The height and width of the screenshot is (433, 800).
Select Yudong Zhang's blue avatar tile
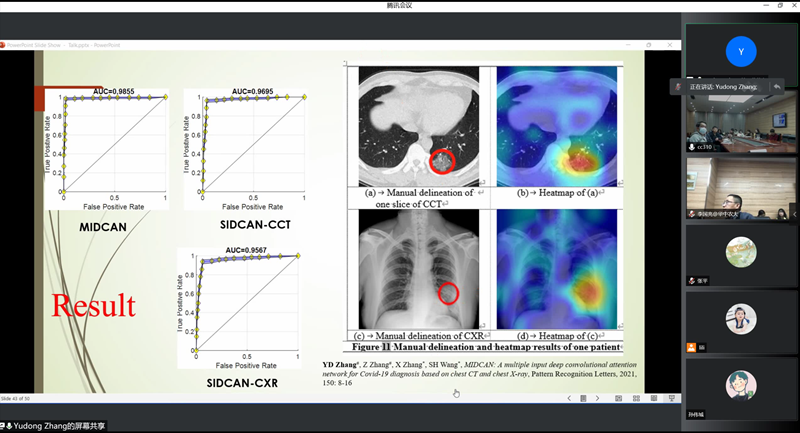pos(740,50)
